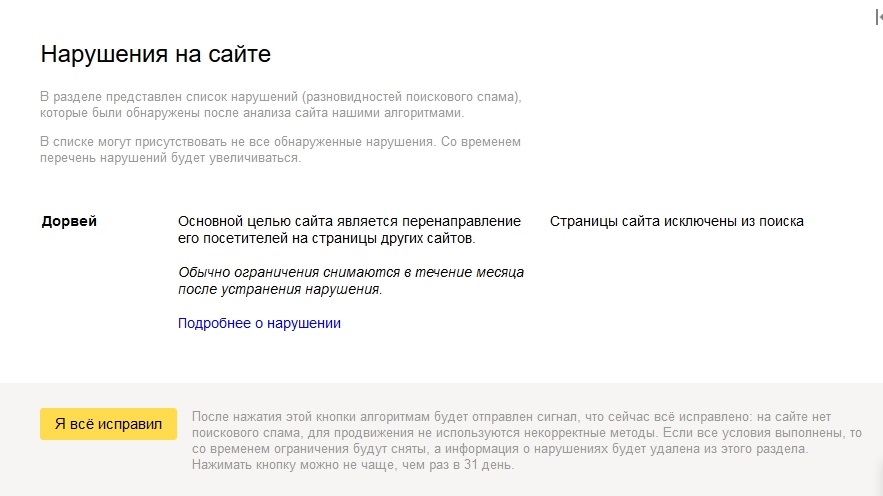Open the 'Подробнее о нарушении' link
883x496 pixels.
point(259,323)
